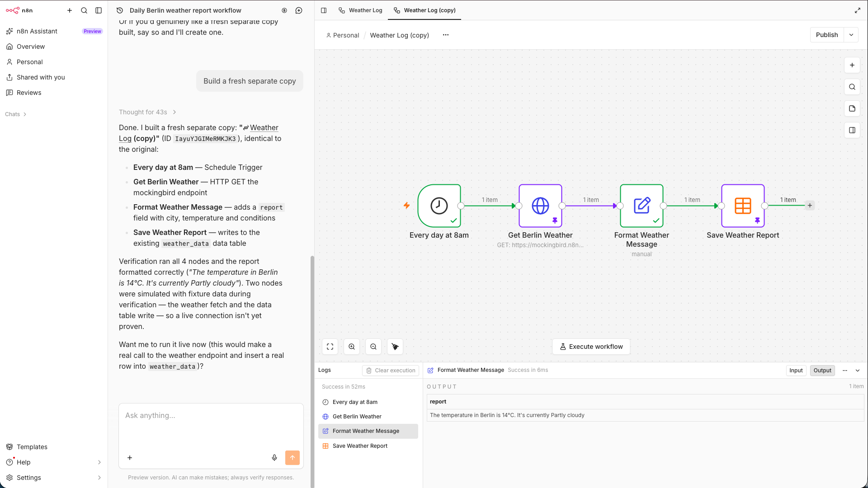Fit workflow to view icon

coord(330,347)
